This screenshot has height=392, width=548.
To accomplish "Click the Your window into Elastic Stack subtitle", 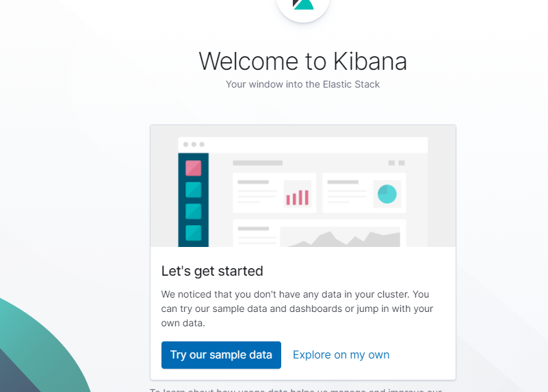I will coord(302,85).
